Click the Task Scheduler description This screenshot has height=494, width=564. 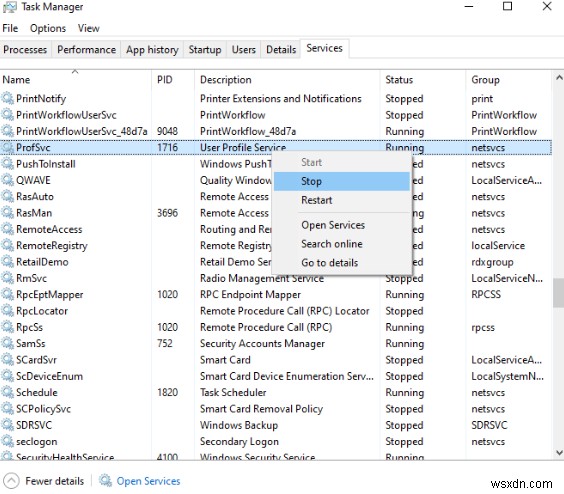point(233,392)
